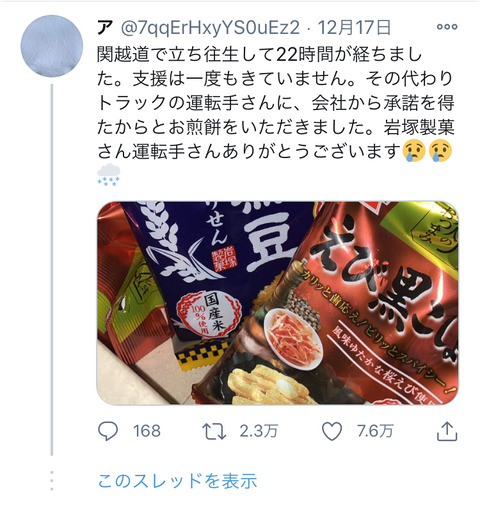Open the @7qqErHxyYS0uEz2 handle

click(x=210, y=28)
